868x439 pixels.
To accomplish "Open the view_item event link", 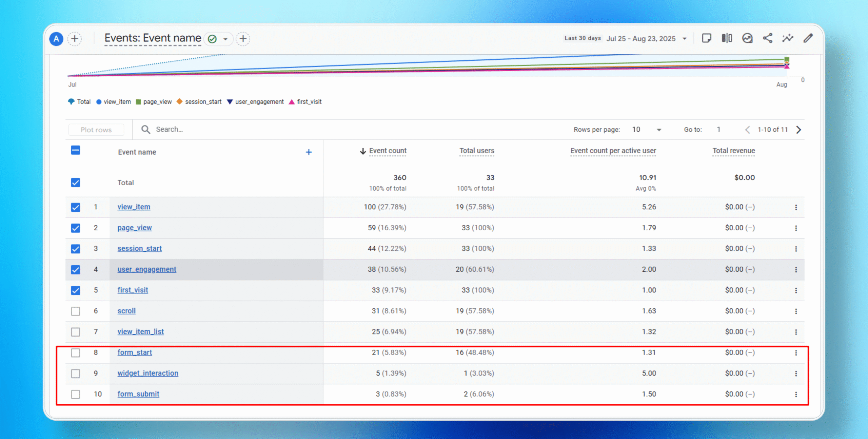I will [134, 207].
